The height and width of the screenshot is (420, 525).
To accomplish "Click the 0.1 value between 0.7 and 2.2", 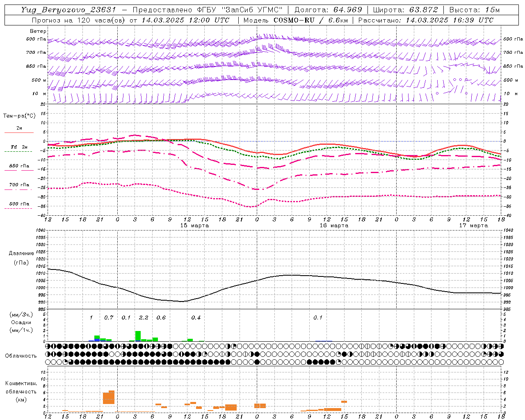I will 126,318.
